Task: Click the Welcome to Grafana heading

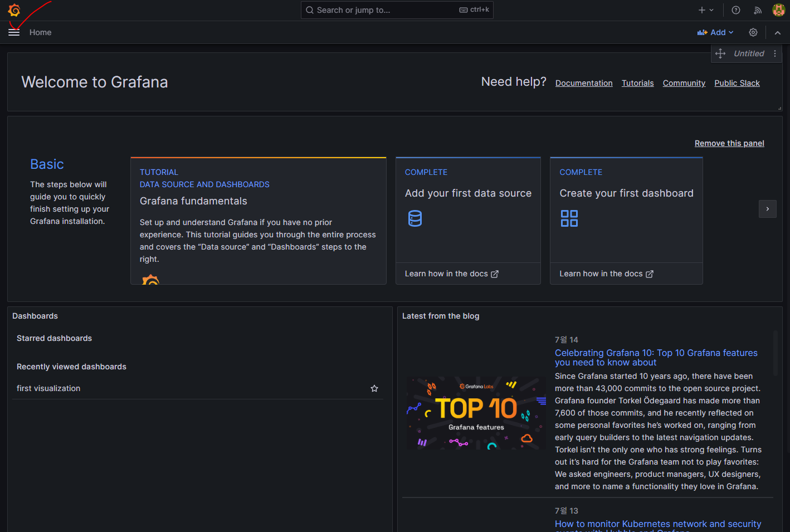Action: click(x=95, y=82)
